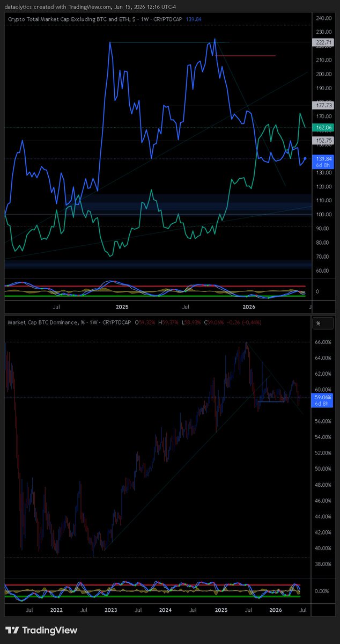340x644 pixels.
Task: Click the 120.00 price axis label
Action: coord(324,186)
